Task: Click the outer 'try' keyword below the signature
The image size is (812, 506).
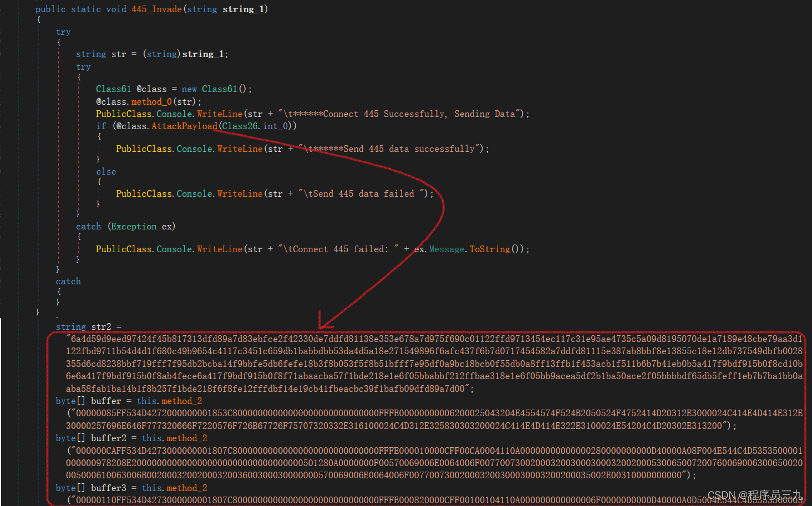Action: pyautogui.click(x=63, y=33)
